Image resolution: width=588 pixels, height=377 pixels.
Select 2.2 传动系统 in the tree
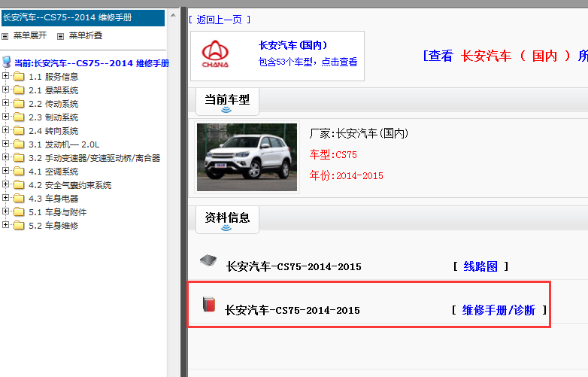pyautogui.click(x=53, y=104)
